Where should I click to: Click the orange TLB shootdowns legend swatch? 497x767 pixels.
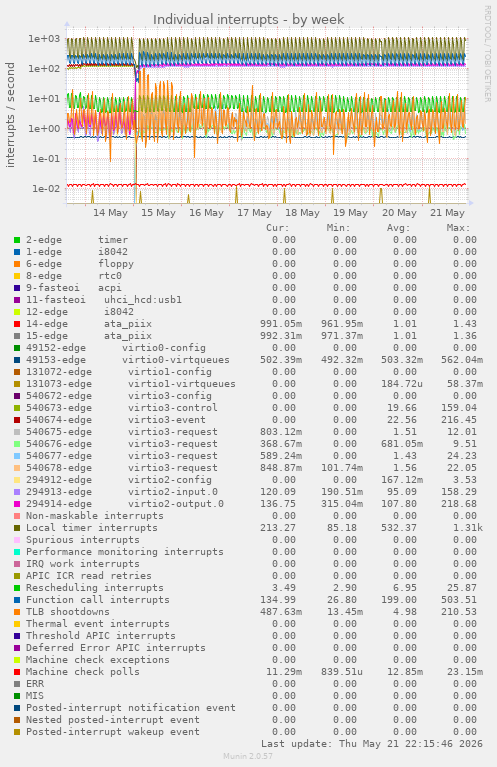click(17, 612)
